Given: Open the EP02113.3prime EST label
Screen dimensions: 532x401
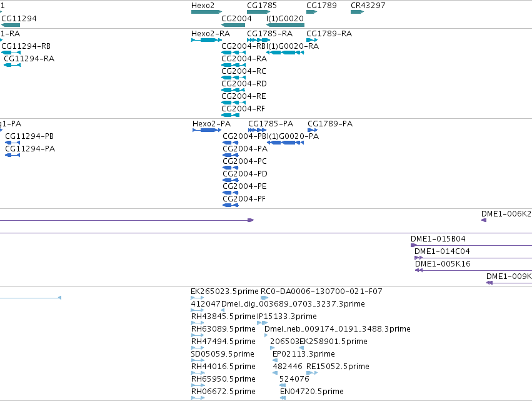Looking at the screenshot, I should click(x=304, y=354).
